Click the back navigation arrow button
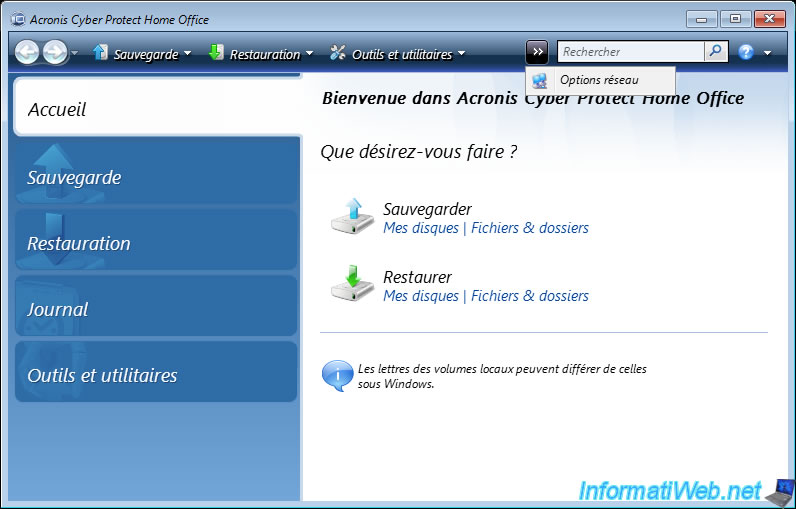This screenshot has height=509, width=796. tap(27, 53)
